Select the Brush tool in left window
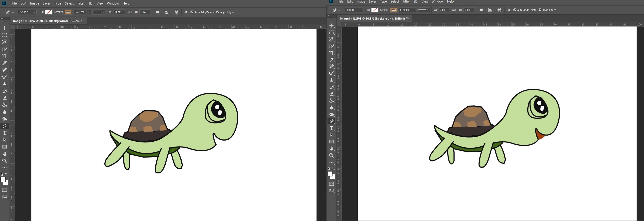This screenshot has width=644, height=221. [x=5, y=77]
